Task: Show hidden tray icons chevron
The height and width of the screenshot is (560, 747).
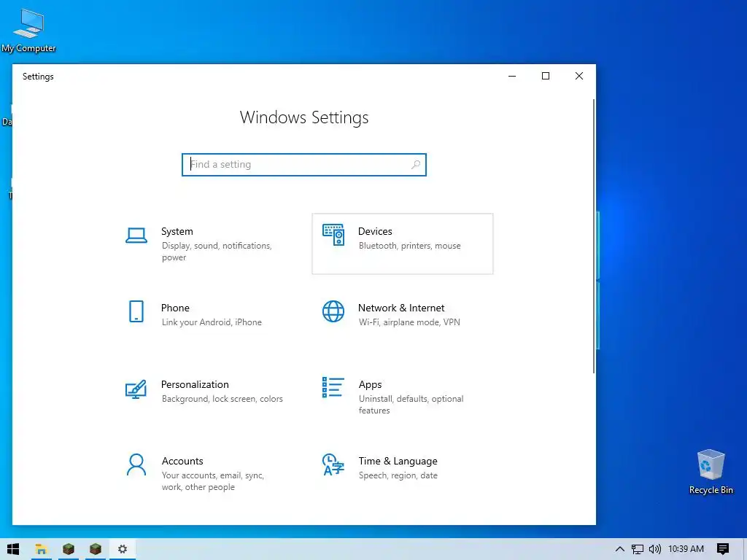Action: (620, 549)
